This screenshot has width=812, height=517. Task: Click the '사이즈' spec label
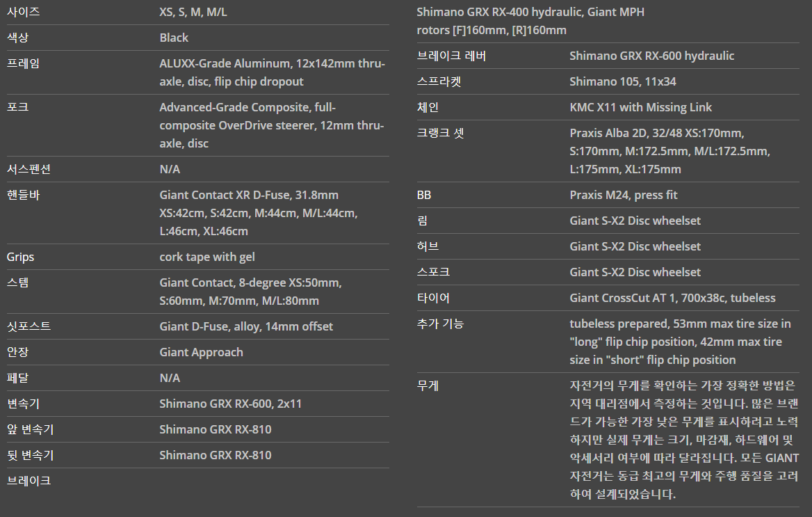click(x=24, y=12)
